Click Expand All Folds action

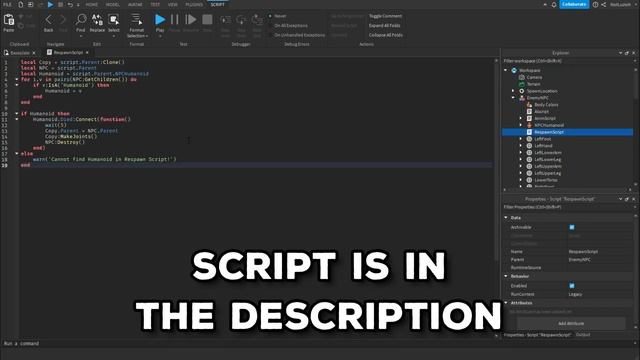point(384,25)
